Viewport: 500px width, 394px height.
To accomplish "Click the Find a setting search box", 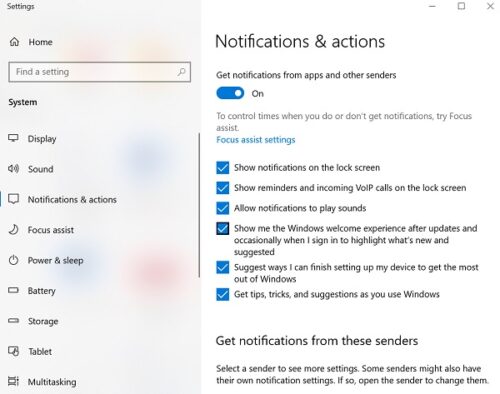I will click(x=100, y=72).
